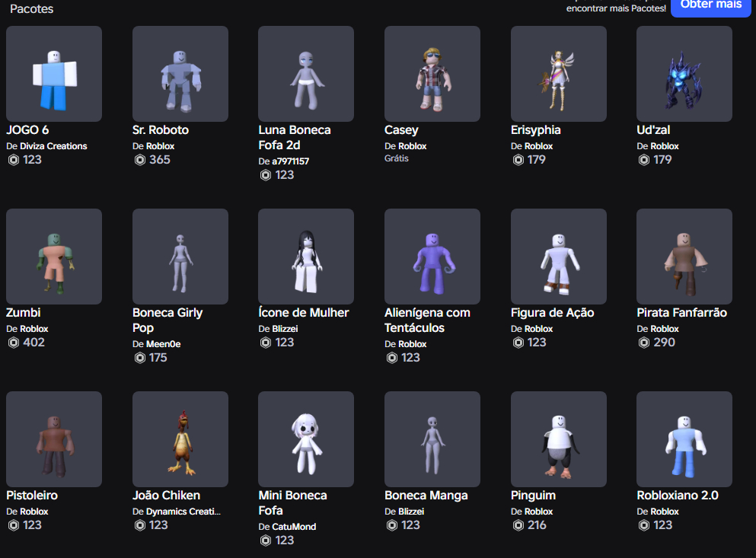This screenshot has height=558, width=756.
Task: View the Pirata Fanfarrão avatar image
Action: (684, 257)
